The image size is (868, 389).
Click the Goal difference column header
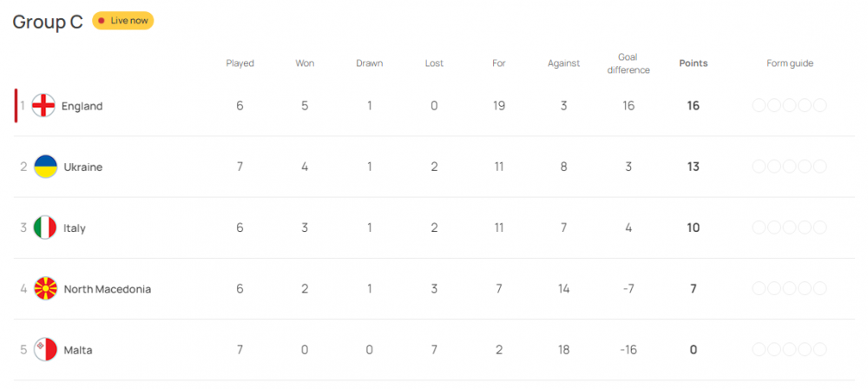(628, 63)
